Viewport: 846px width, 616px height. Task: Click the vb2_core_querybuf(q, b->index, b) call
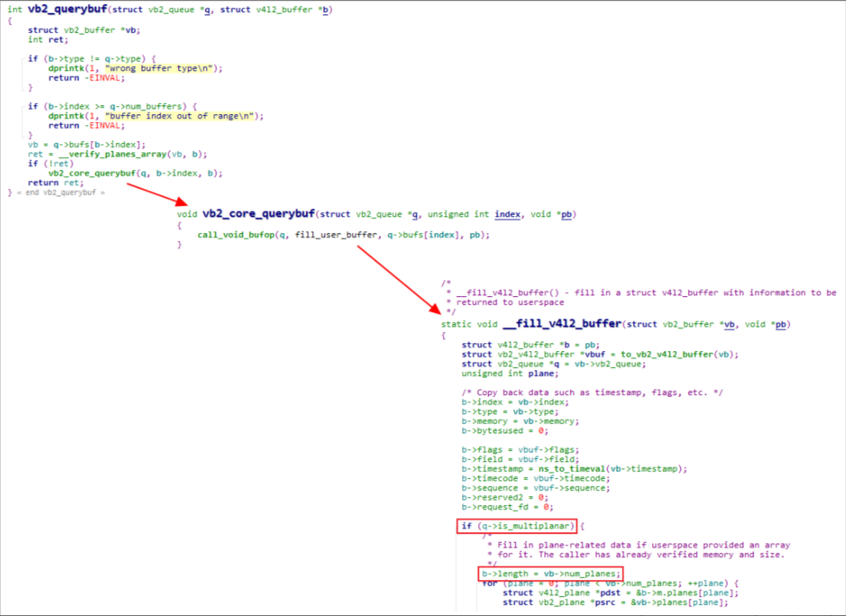tap(135, 173)
